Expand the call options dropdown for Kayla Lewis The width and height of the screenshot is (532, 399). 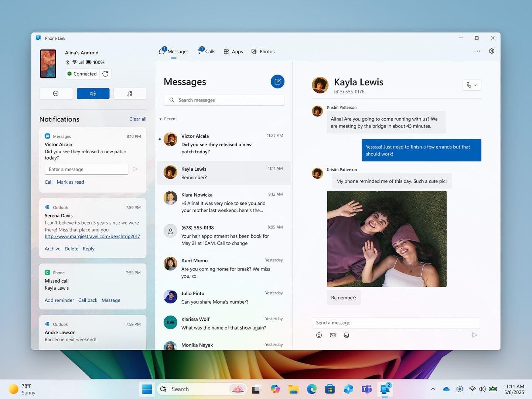472,85
